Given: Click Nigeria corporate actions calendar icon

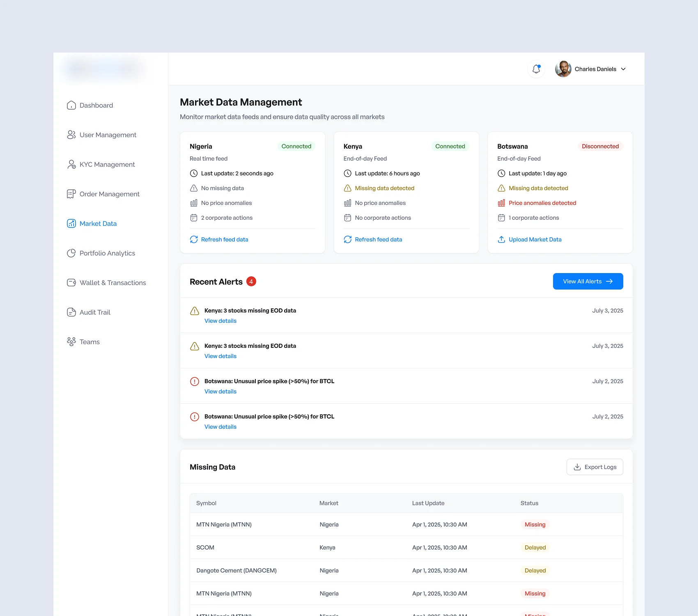Looking at the screenshot, I should click(194, 218).
